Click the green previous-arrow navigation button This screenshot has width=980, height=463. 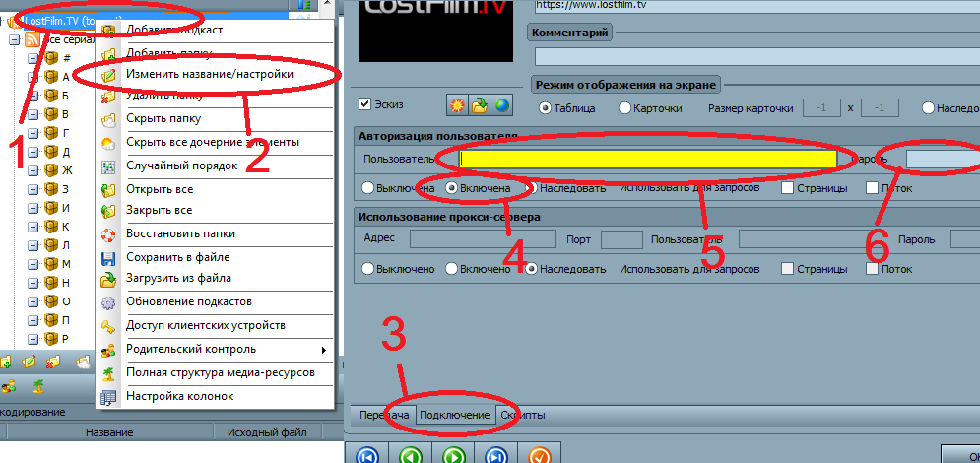411,454
